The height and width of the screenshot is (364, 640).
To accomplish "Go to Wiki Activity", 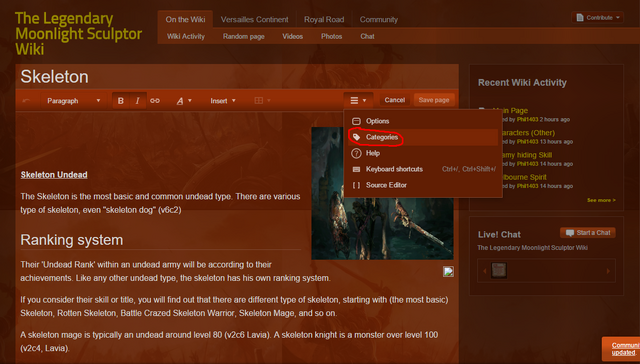I will pyautogui.click(x=186, y=36).
